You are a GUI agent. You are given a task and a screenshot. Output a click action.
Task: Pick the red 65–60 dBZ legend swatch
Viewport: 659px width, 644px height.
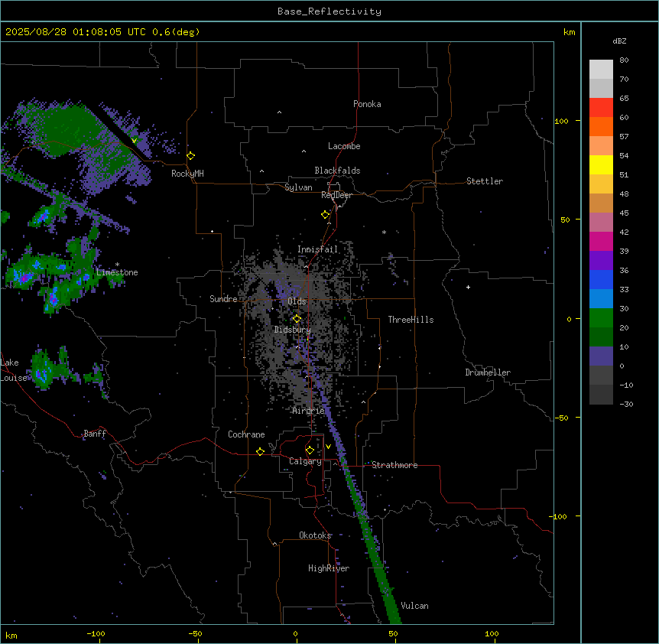(x=601, y=108)
